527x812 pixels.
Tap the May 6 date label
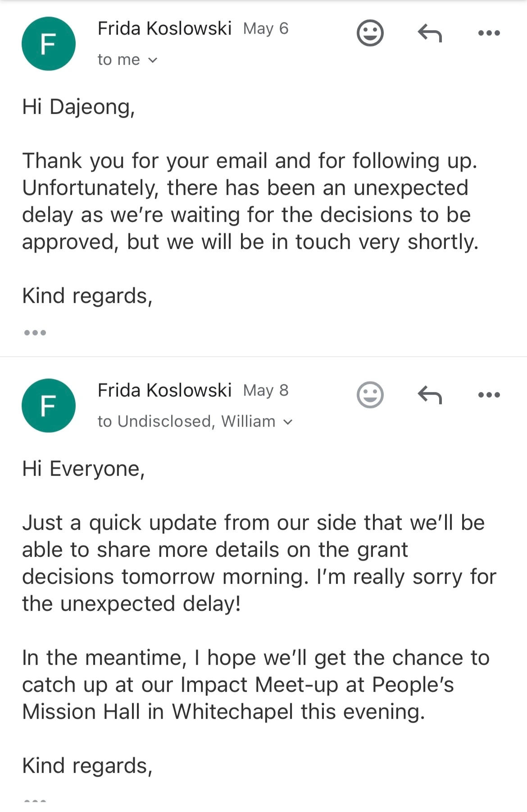pyautogui.click(x=266, y=29)
